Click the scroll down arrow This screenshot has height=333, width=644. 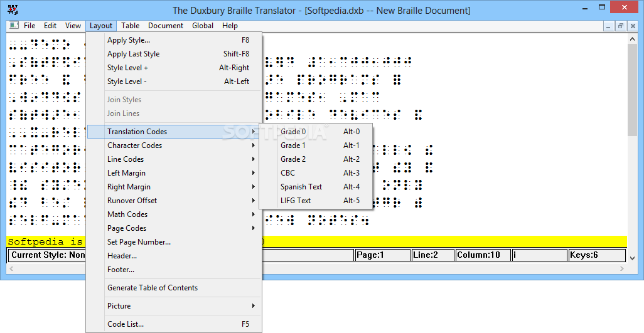tap(633, 258)
